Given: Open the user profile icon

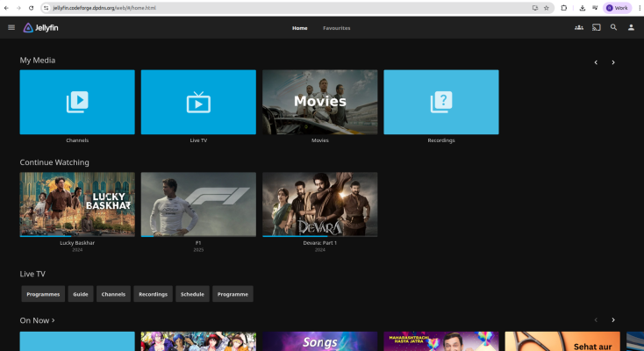Looking at the screenshot, I should 631,27.
